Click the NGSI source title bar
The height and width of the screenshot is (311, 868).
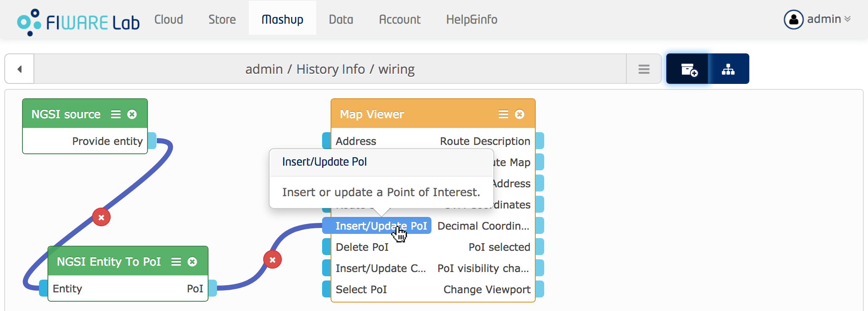tap(85, 114)
